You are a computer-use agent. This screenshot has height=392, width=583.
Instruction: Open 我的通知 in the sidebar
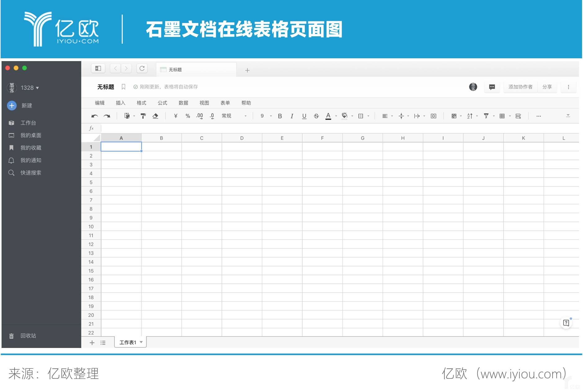(25, 160)
